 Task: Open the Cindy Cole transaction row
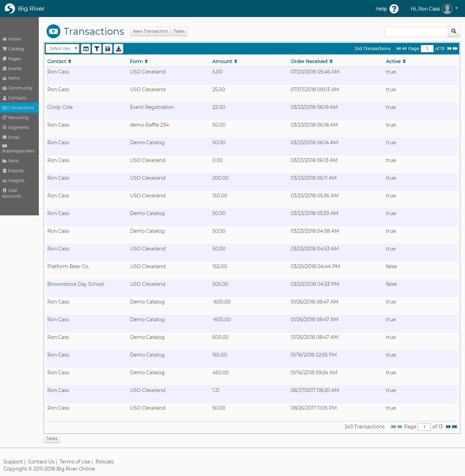[x=252, y=111]
